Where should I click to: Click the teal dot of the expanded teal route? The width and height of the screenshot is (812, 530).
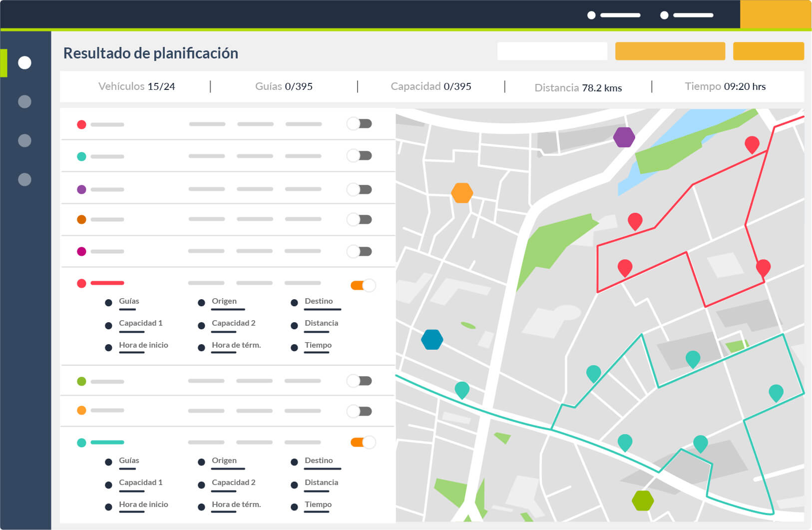coord(81,443)
